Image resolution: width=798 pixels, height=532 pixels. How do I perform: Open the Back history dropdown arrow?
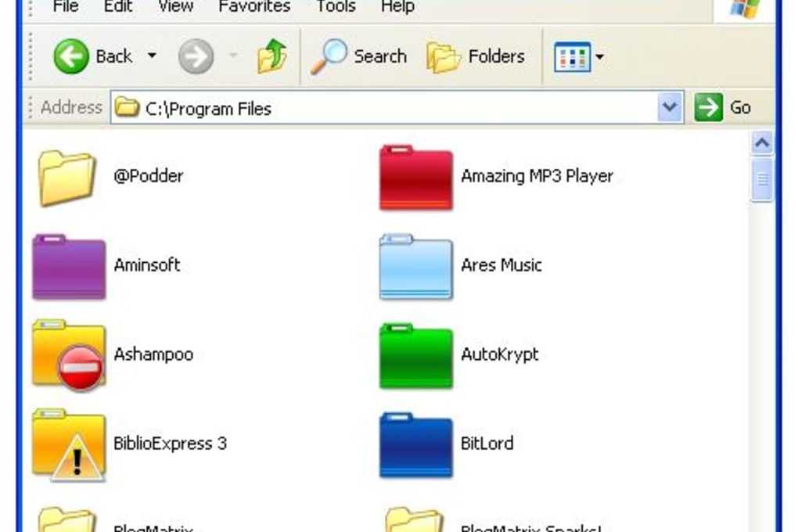tap(152, 55)
